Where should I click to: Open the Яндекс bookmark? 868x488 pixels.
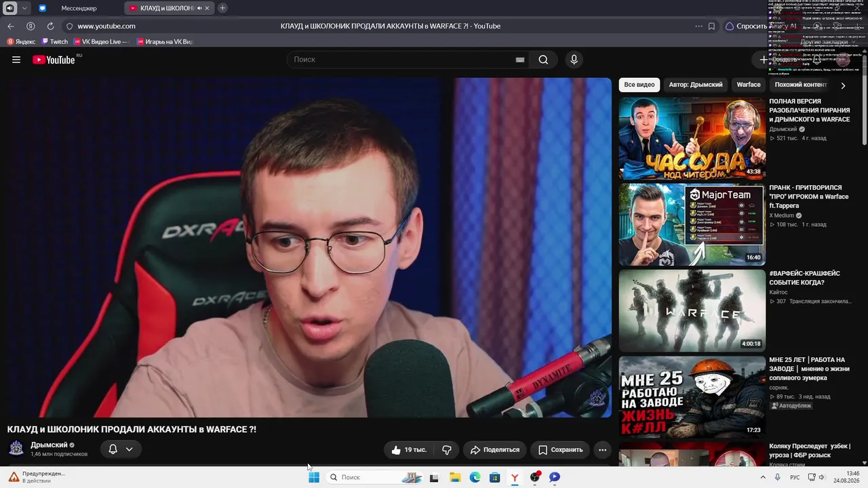(21, 42)
